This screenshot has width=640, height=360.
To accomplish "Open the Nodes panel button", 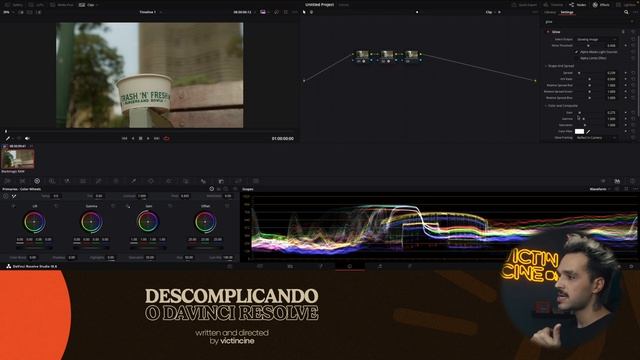I will 578,5.
